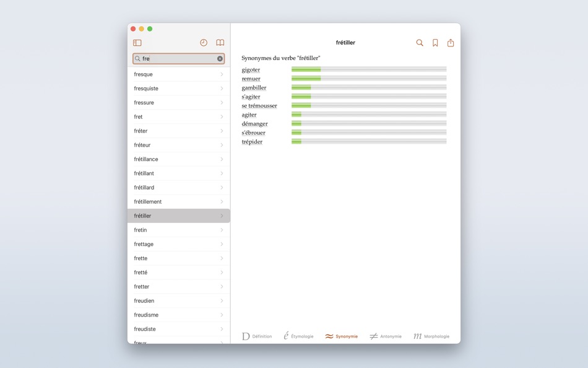
Task: Open the share menu icon
Action: 450,43
